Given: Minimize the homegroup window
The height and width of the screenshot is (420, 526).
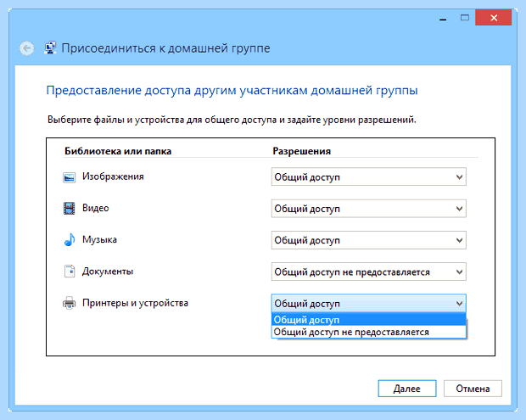Looking at the screenshot, I should coord(443,19).
